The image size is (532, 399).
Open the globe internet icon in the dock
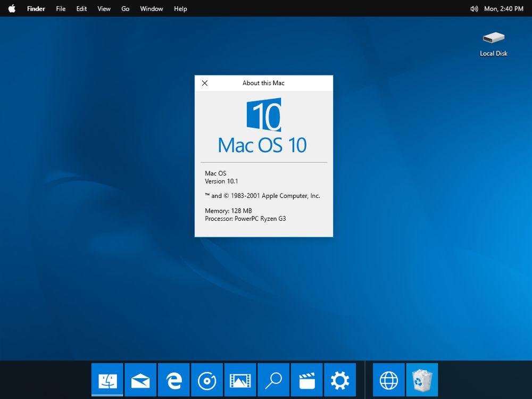[389, 380]
